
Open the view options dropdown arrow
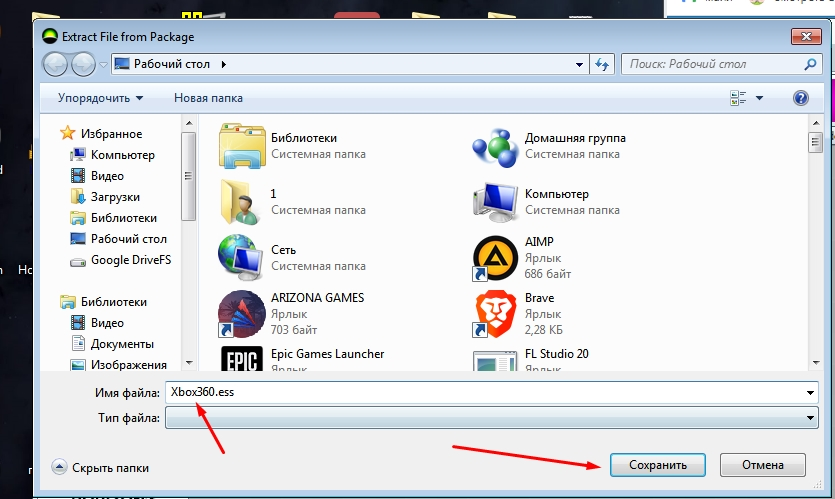759,98
